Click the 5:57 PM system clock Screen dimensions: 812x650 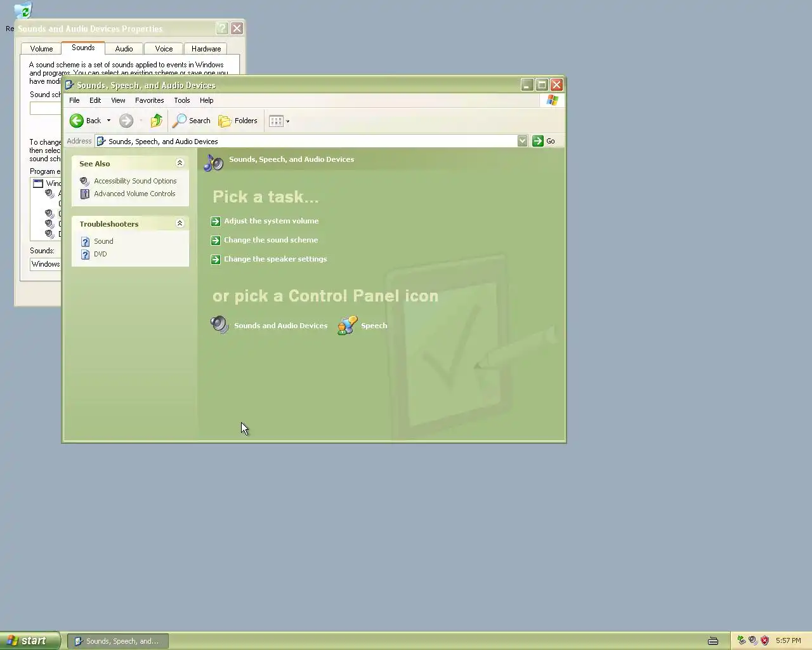[x=788, y=640]
